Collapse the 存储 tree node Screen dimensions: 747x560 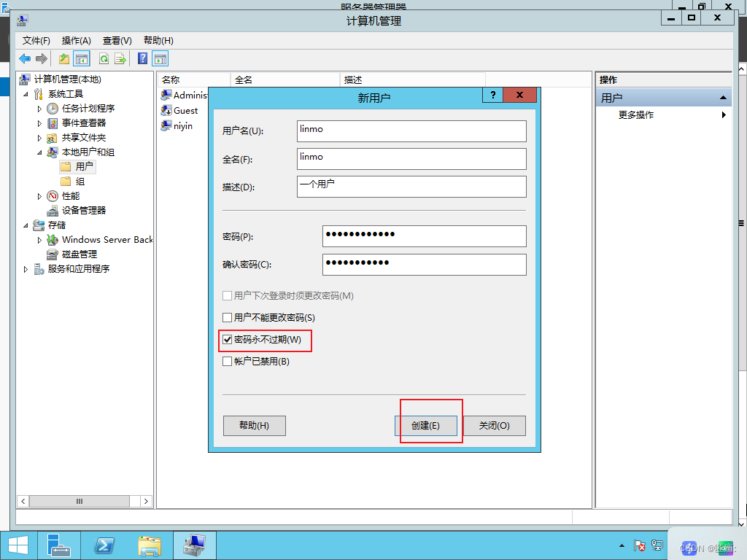pyautogui.click(x=26, y=225)
